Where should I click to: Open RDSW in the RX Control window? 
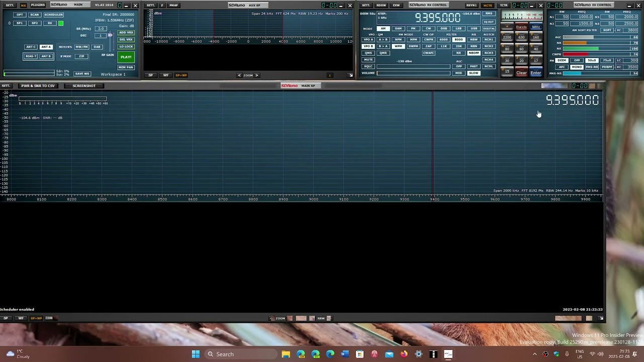[x=381, y=5]
